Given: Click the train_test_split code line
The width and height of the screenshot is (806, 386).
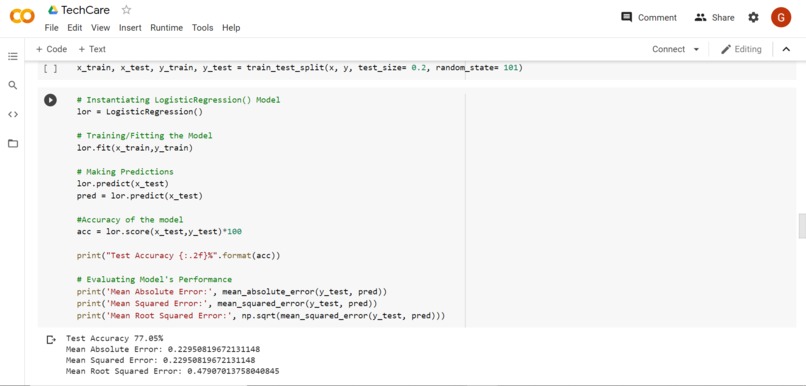Looking at the screenshot, I should coord(299,68).
